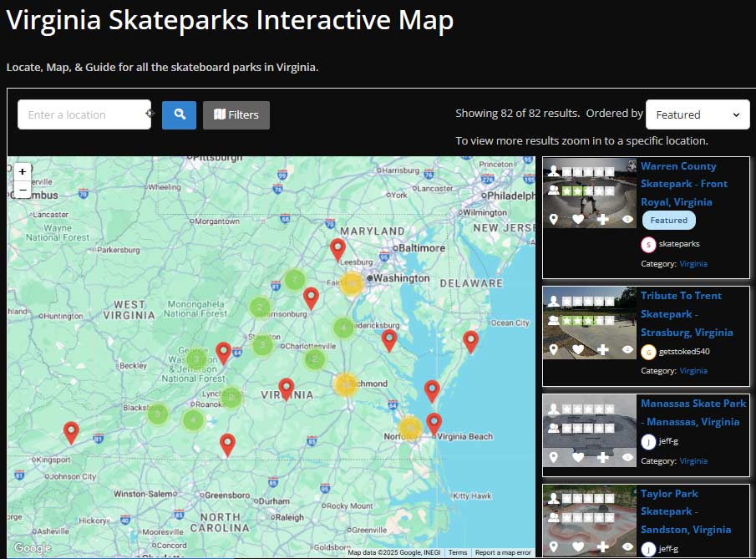Viewport: 756px width, 559px height.
Task: Toggle the heart favorite on Warren County card
Action: [x=578, y=219]
